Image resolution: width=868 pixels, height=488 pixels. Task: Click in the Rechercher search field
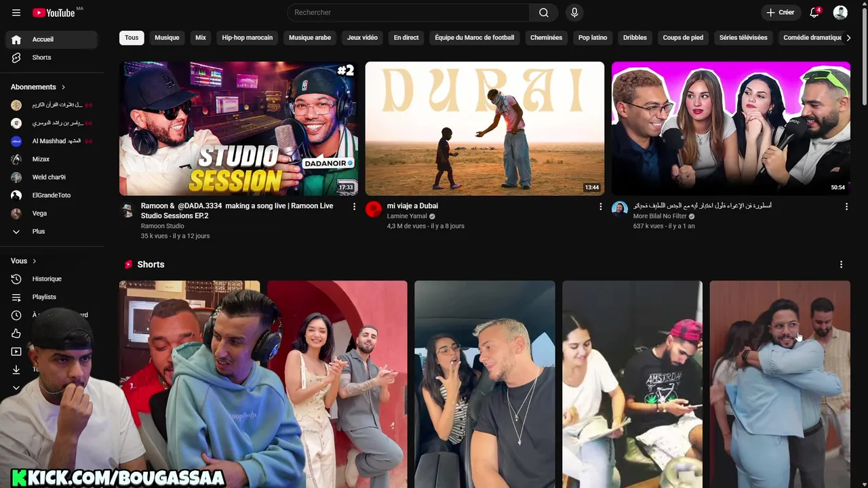pyautogui.click(x=408, y=13)
